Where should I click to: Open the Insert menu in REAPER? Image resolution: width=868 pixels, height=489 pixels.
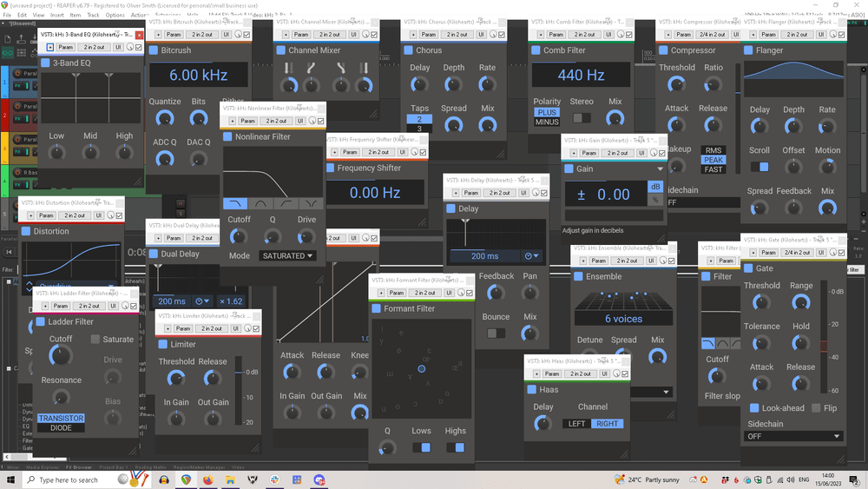pyautogui.click(x=56, y=15)
